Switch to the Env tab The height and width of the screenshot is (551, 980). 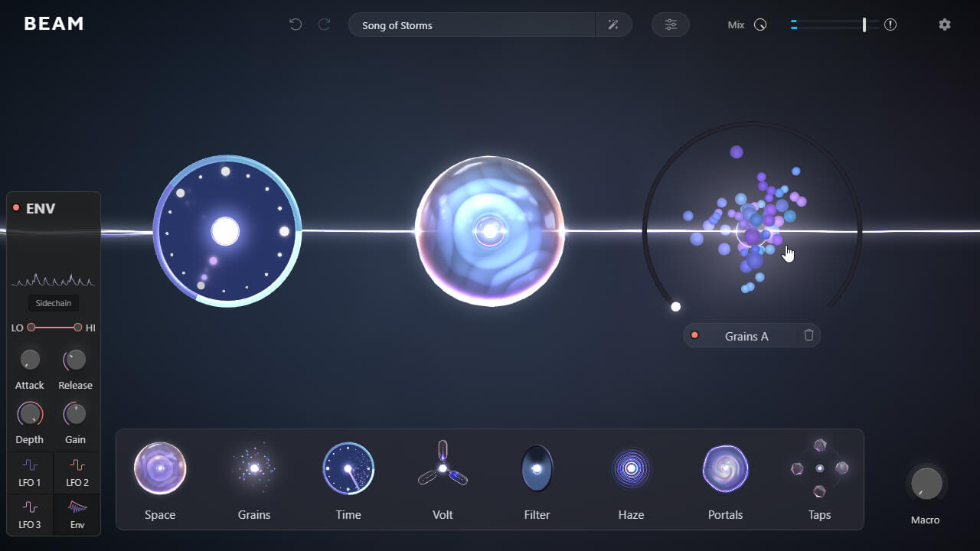77,514
